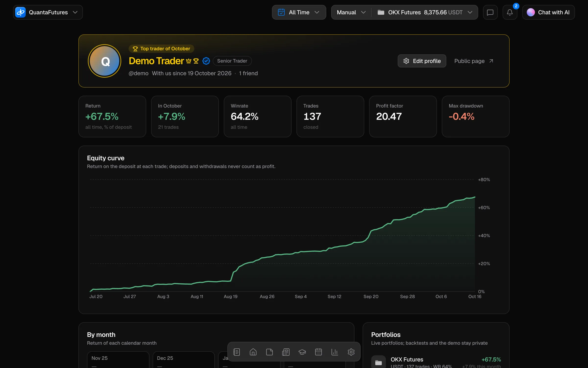Click the Winrate 64.2% card
The width and height of the screenshot is (588, 368).
(x=257, y=117)
